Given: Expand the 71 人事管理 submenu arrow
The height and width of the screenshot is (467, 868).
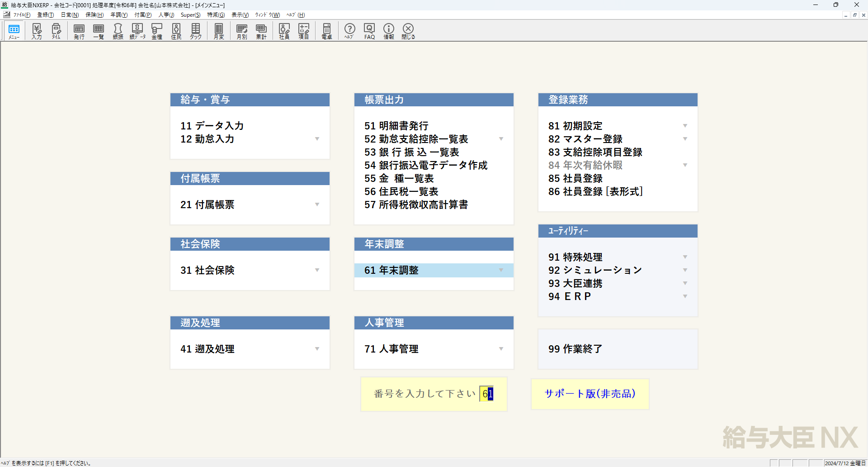Looking at the screenshot, I should [501, 349].
